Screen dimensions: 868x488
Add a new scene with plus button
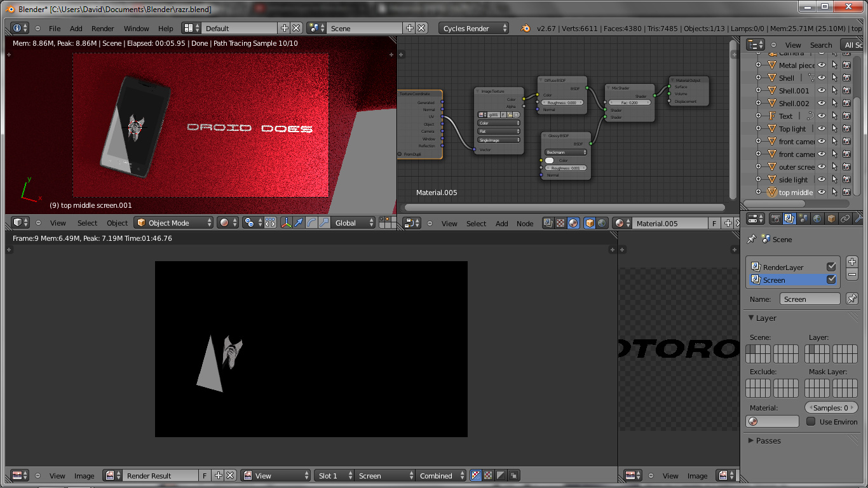coord(410,28)
